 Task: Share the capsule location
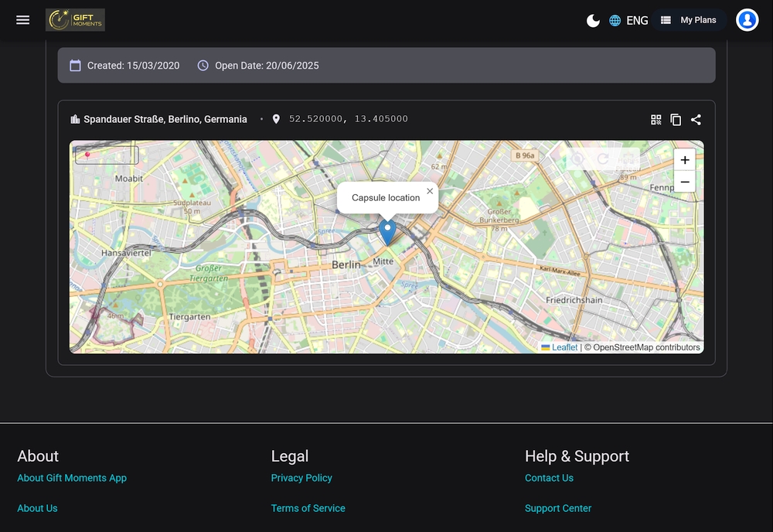pos(696,120)
